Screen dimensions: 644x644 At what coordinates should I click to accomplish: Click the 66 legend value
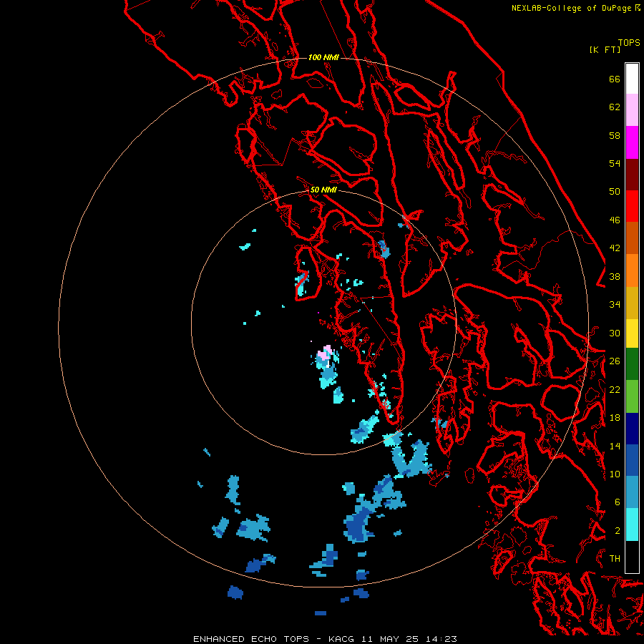615,79
